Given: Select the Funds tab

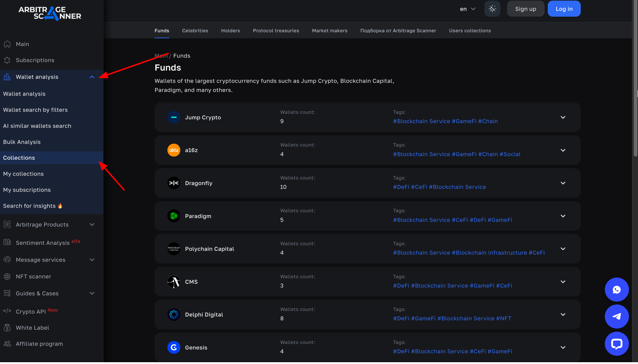Looking at the screenshot, I should [162, 31].
